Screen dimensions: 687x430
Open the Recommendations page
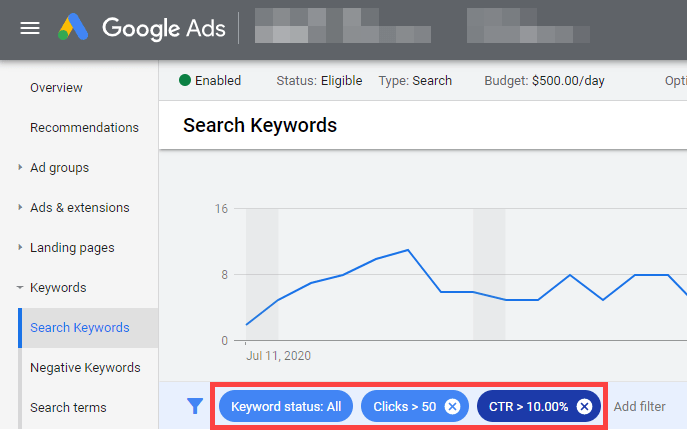tap(84, 128)
